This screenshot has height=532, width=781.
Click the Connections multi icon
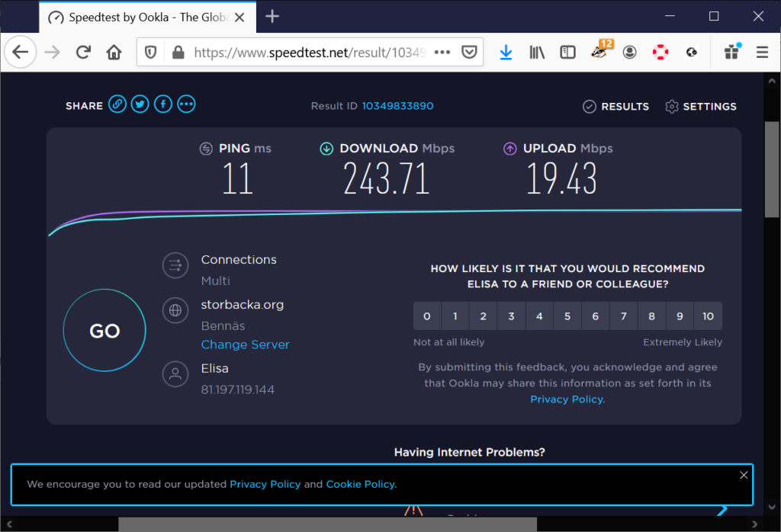[175, 265]
